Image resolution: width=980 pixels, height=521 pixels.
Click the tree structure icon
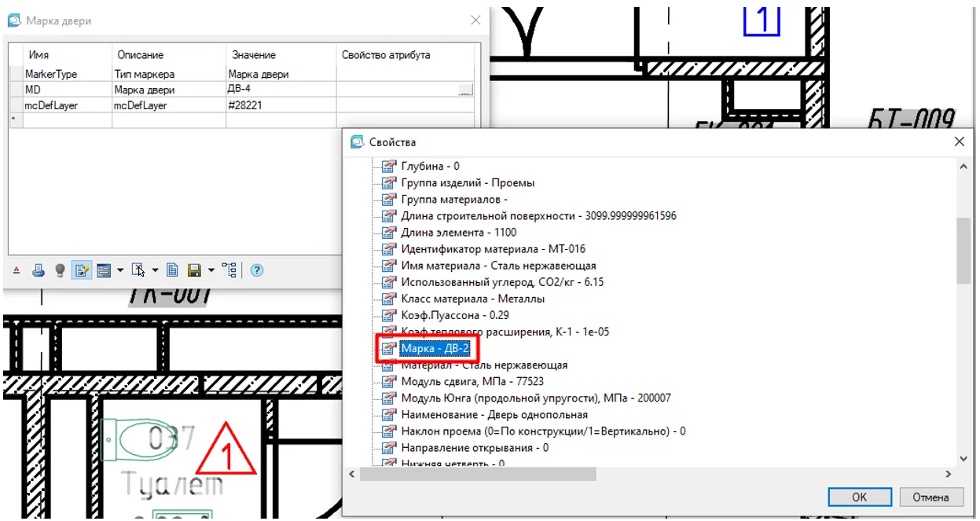(229, 270)
